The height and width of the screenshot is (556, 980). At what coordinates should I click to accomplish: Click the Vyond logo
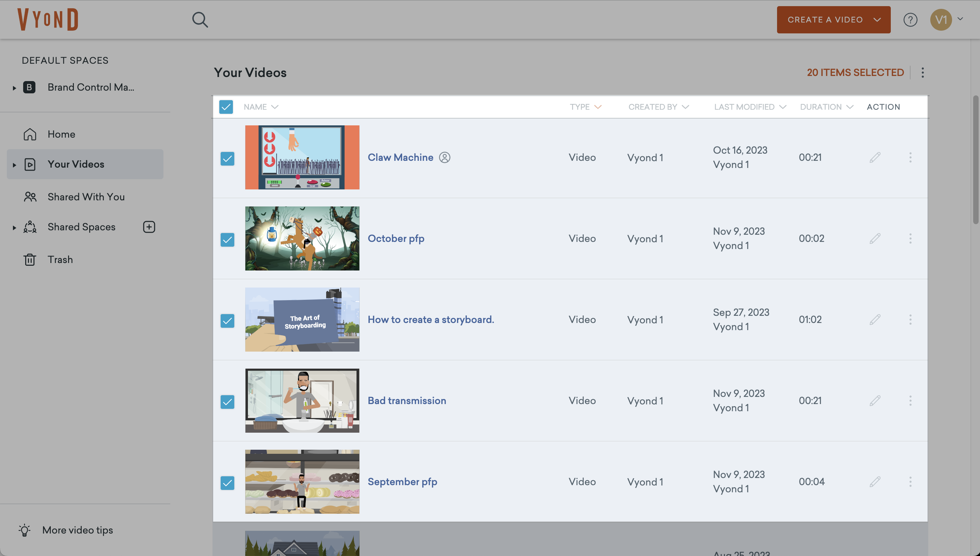48,19
